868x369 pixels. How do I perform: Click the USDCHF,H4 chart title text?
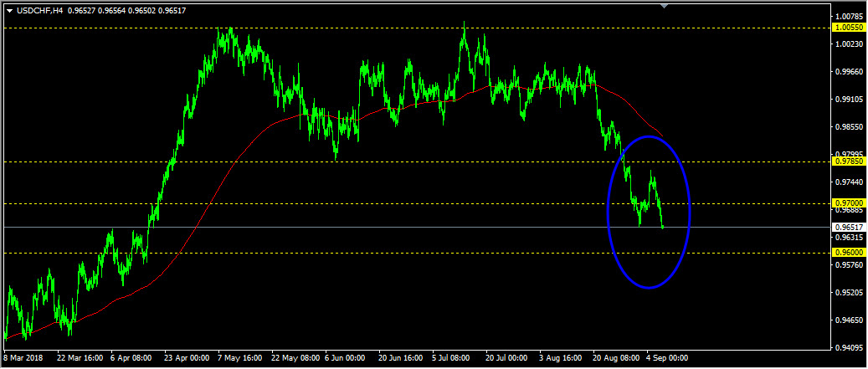39,11
